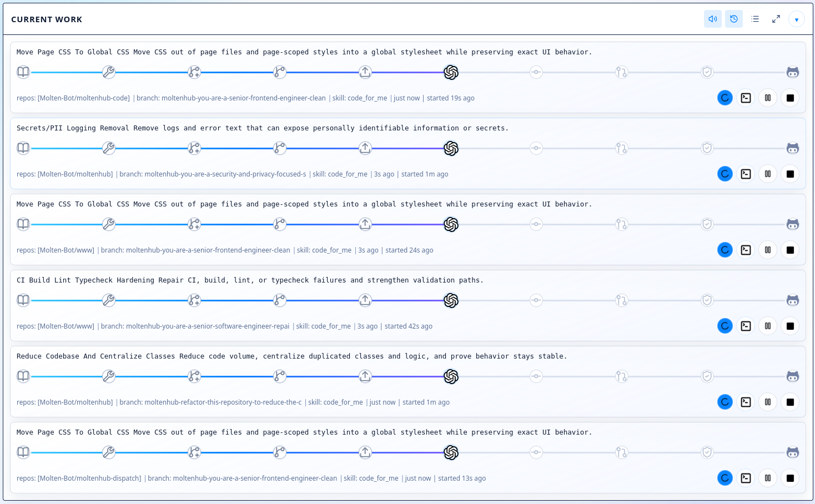
Task: Click the wrench stage in moltenhub-dispatch pipeline
Action: [x=109, y=452]
